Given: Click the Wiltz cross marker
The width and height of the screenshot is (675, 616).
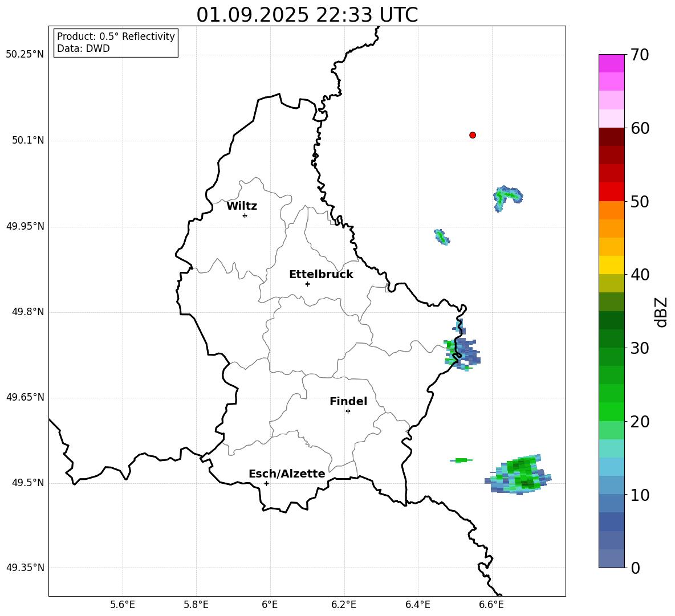Looking at the screenshot, I should (245, 215).
